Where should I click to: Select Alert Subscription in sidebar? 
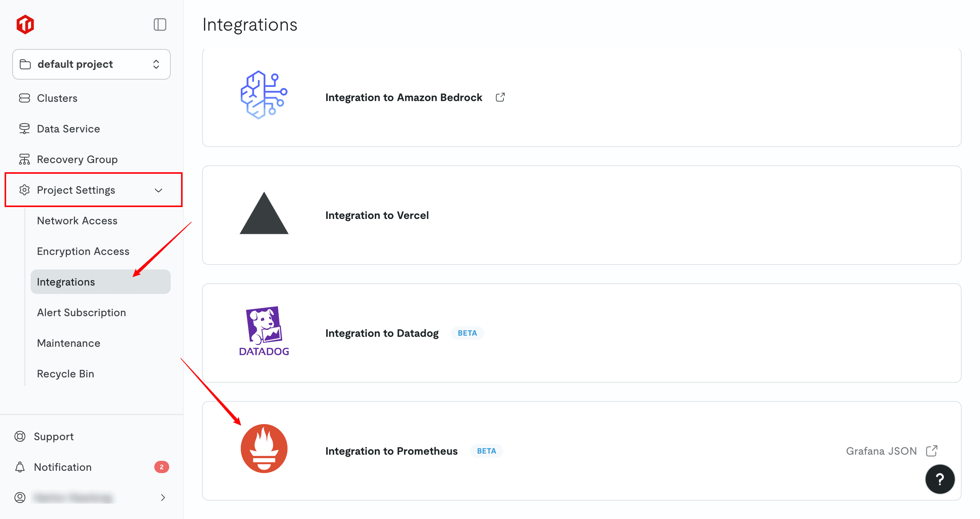pyautogui.click(x=81, y=313)
